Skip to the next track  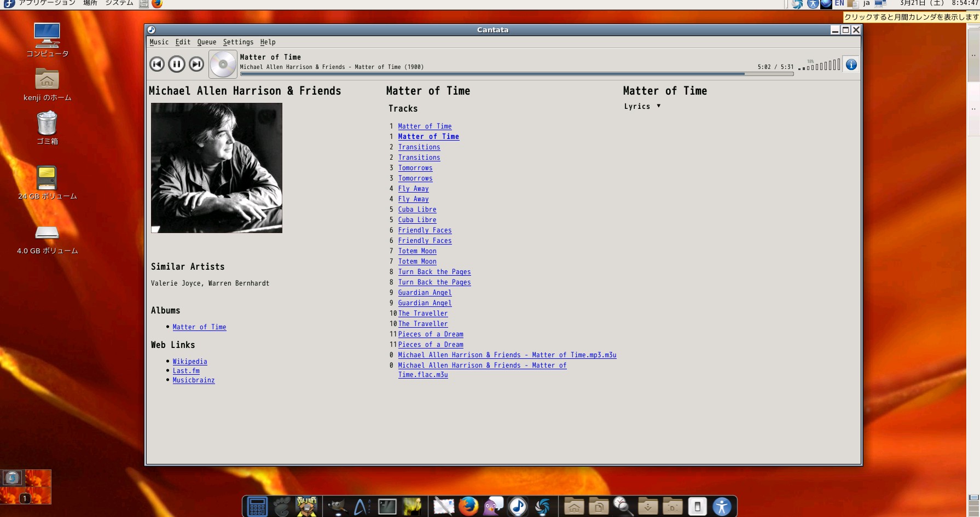(196, 64)
